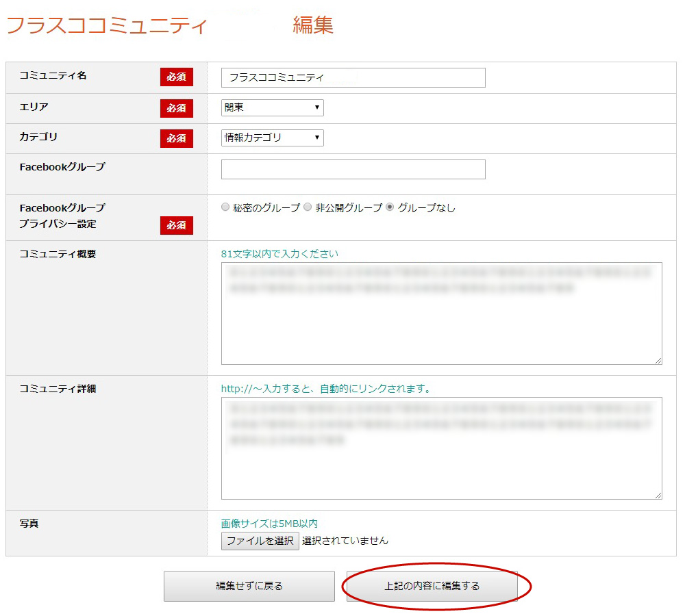The image size is (685, 616).
Task: Click the コミュニティ名 text input field
Action: (x=353, y=78)
